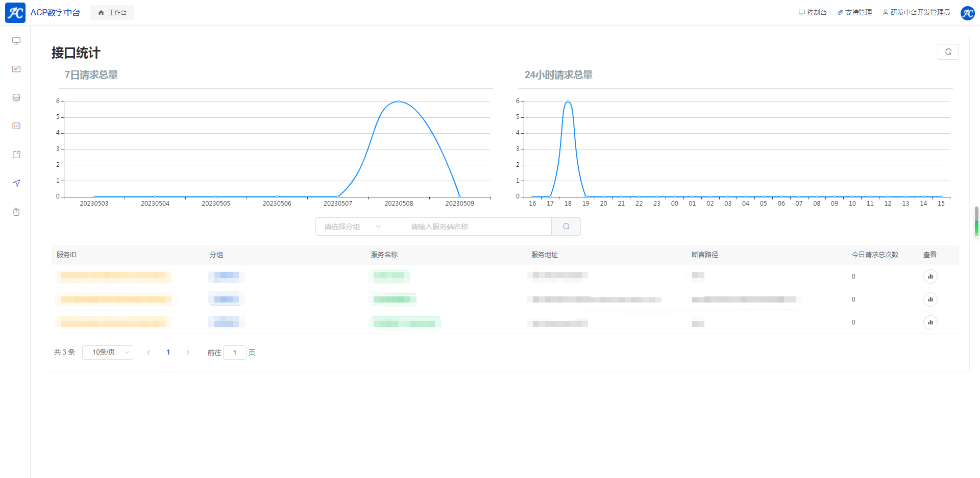Open the database stack icon in sidebar
980x478 pixels.
point(16,97)
